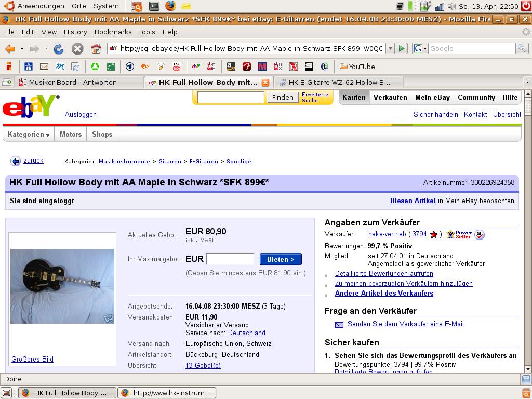This screenshot has width=532, height=399.
Task: Open the Forward button history dropdown
Action: (46, 49)
